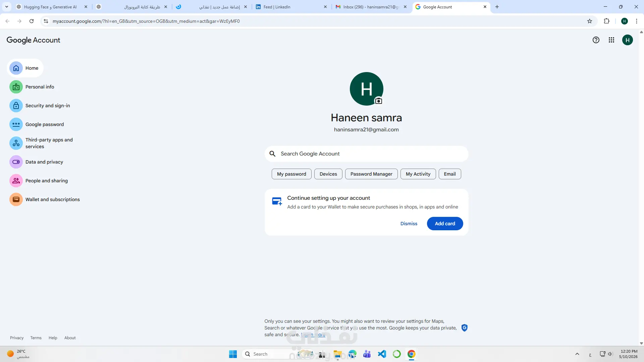Open the account avatar menu in page header
Screen dimensions: 644x362
(628, 40)
